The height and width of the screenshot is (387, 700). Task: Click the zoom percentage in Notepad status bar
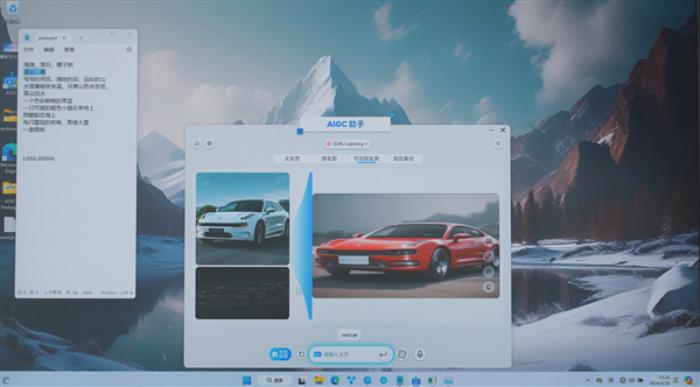[x=87, y=293]
